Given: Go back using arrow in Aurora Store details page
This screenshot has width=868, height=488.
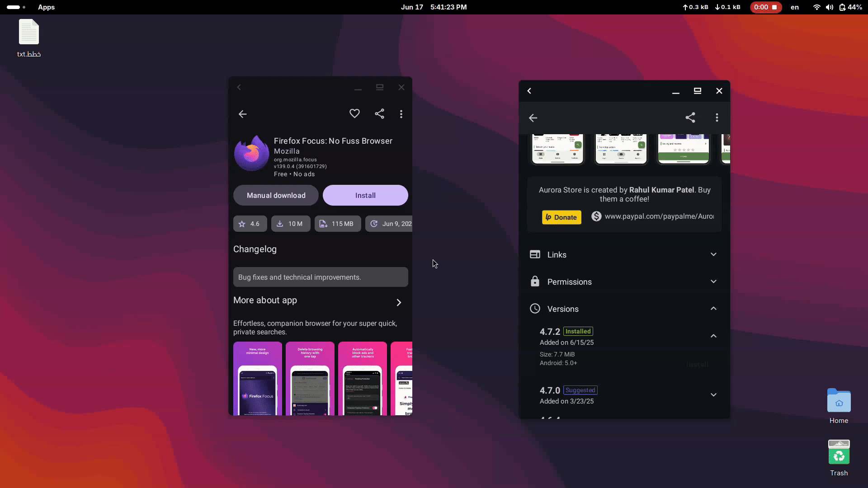Looking at the screenshot, I should (533, 118).
